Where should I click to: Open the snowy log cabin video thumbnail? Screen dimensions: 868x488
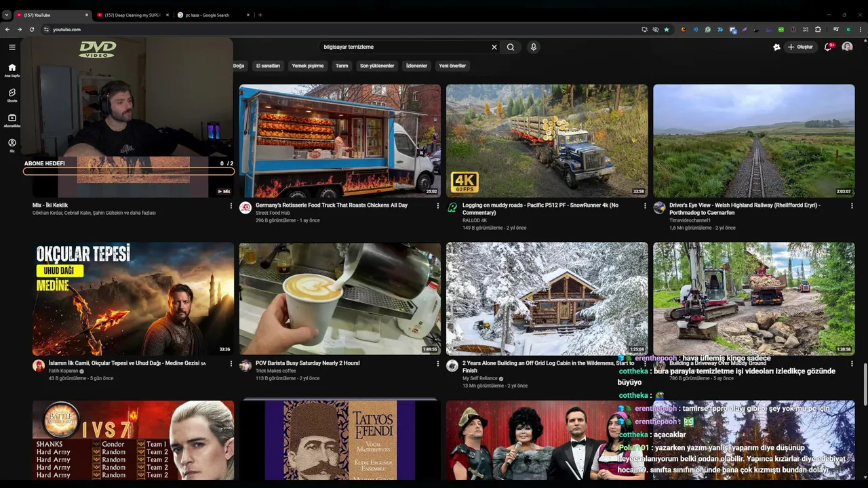pos(547,299)
